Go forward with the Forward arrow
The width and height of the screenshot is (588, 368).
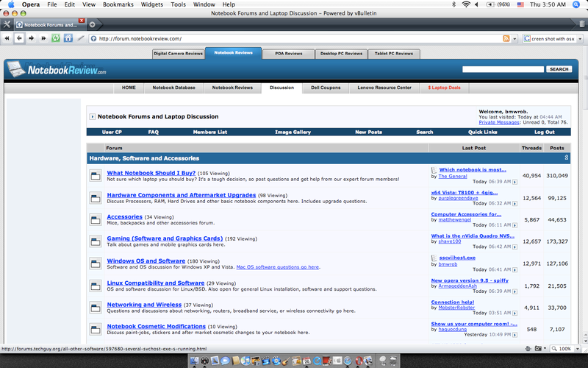tap(32, 38)
